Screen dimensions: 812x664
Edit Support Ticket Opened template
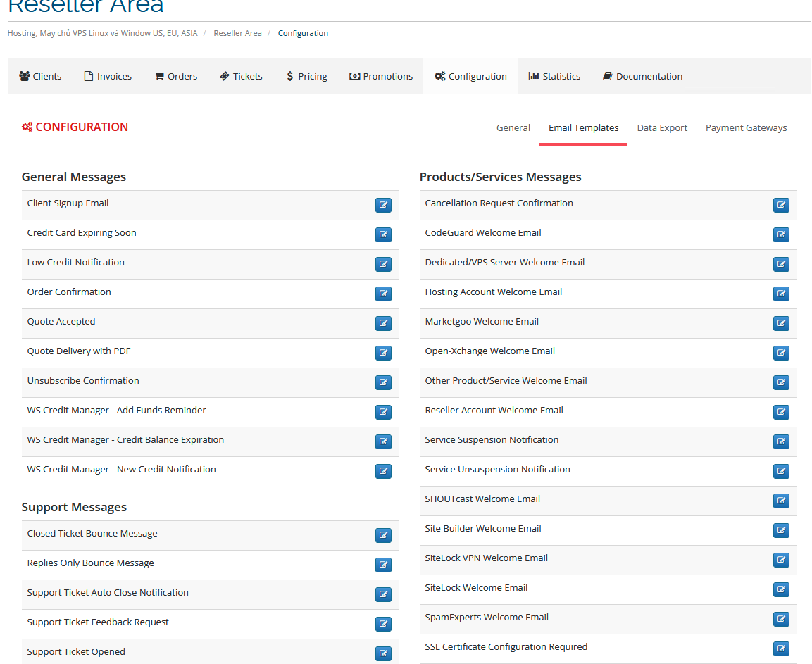[x=383, y=654]
